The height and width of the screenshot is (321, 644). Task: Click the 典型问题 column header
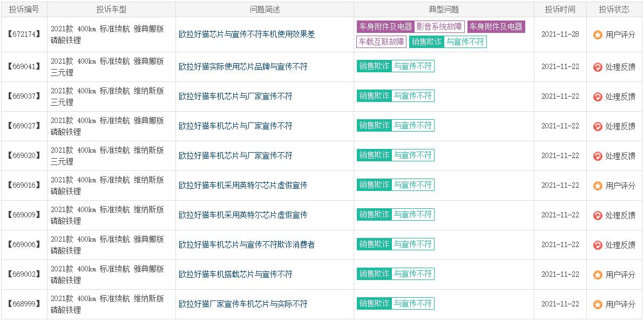tap(444, 9)
